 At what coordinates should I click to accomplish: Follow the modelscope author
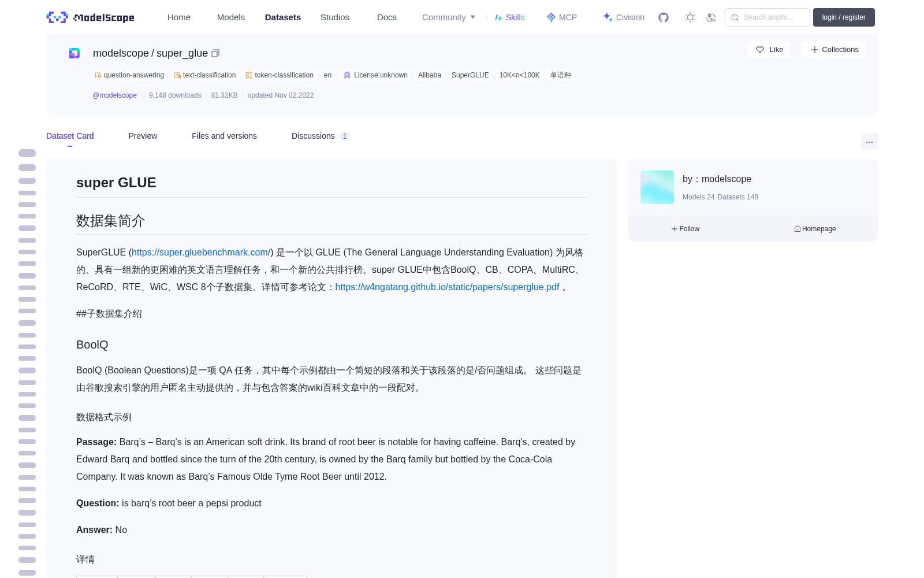pos(685,229)
